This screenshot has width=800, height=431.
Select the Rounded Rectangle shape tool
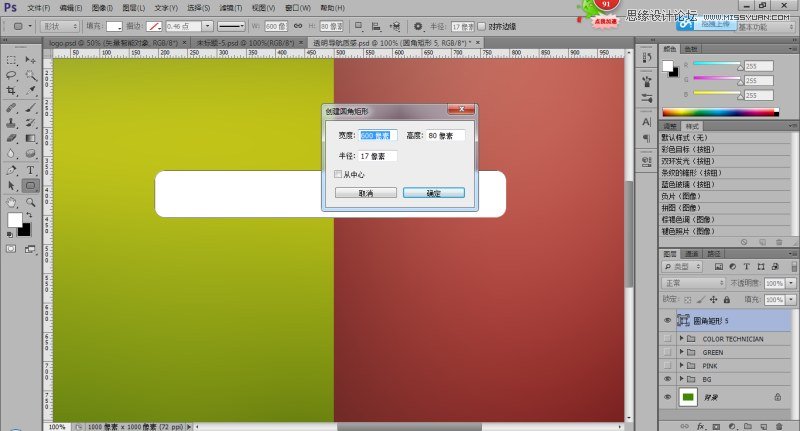tap(31, 186)
